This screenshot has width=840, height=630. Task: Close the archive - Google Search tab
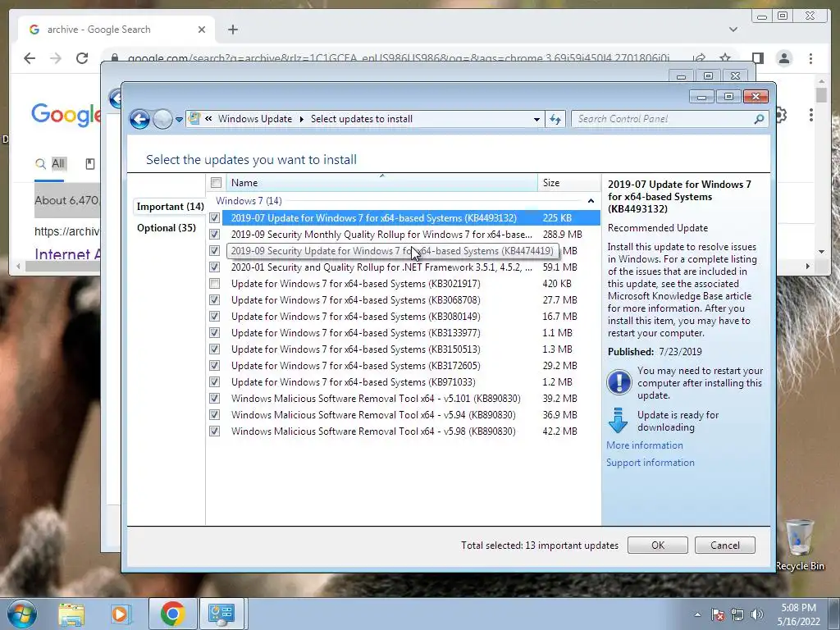click(x=202, y=30)
